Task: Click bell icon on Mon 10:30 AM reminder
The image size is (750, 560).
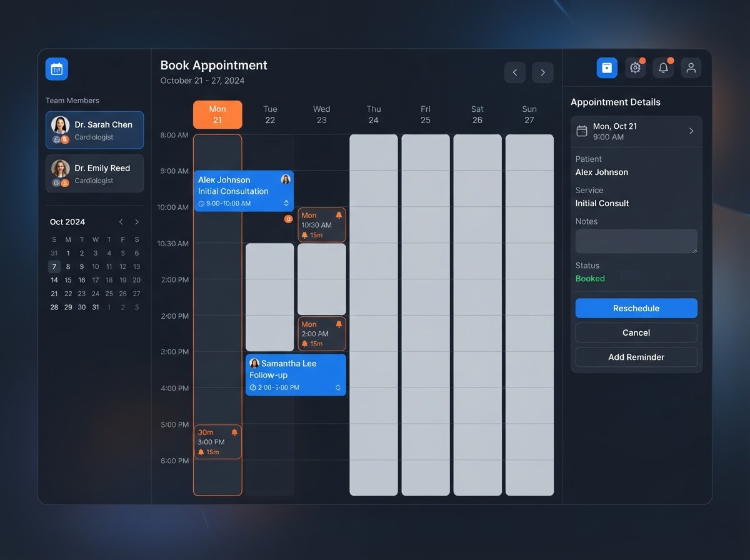Action: pos(339,215)
